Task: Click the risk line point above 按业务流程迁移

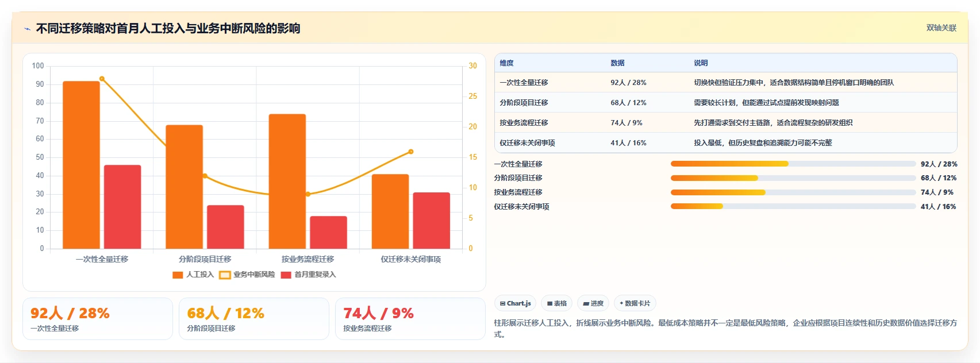Action: pos(308,194)
